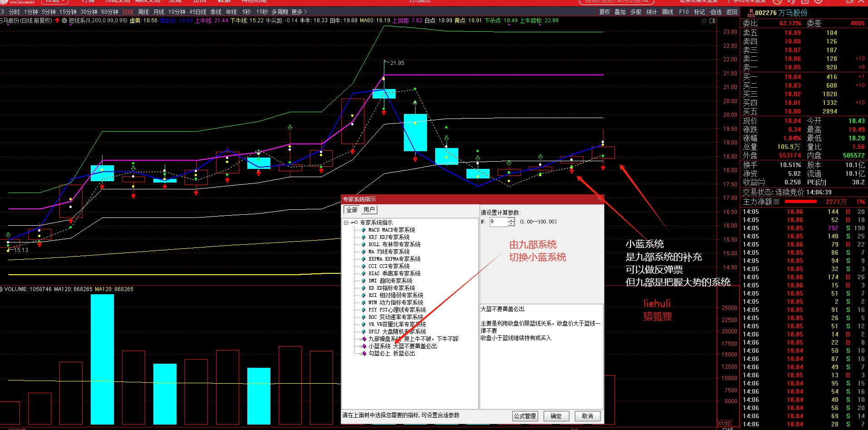The width and height of the screenshot is (868, 430).
Task: Click the 返回 toolbar button
Action: tap(732, 12)
